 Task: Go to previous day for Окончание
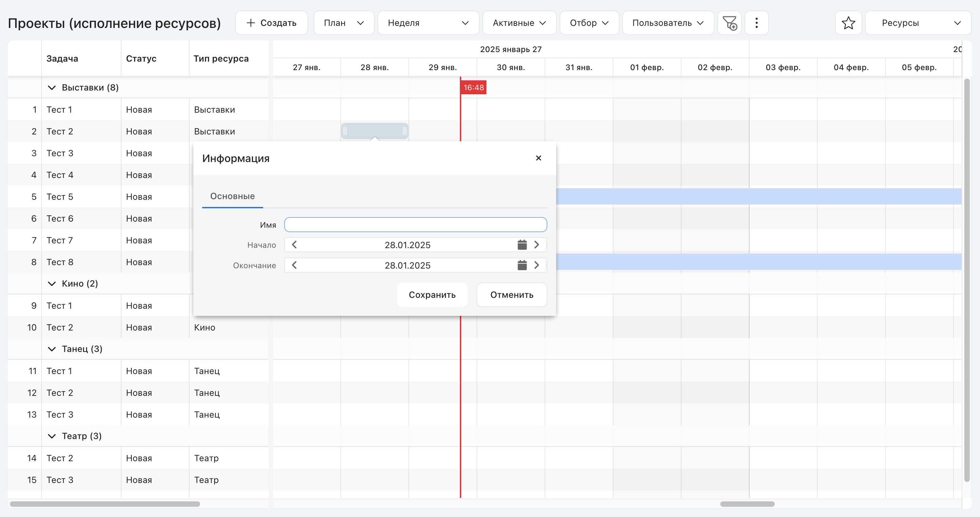point(294,265)
